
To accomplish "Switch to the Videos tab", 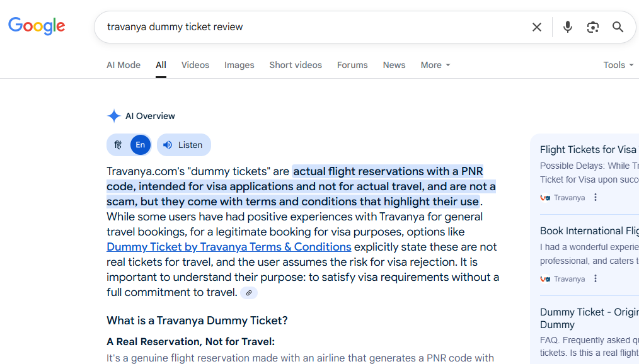I will coord(195,65).
